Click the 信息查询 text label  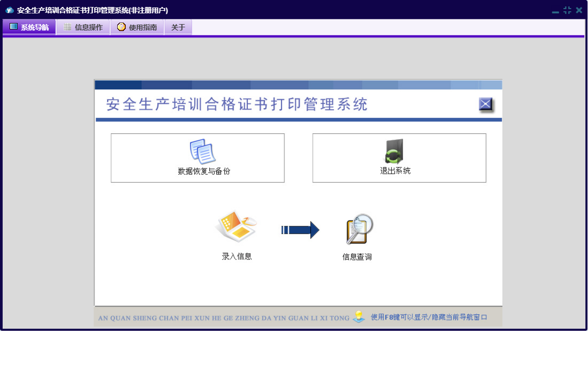(357, 257)
